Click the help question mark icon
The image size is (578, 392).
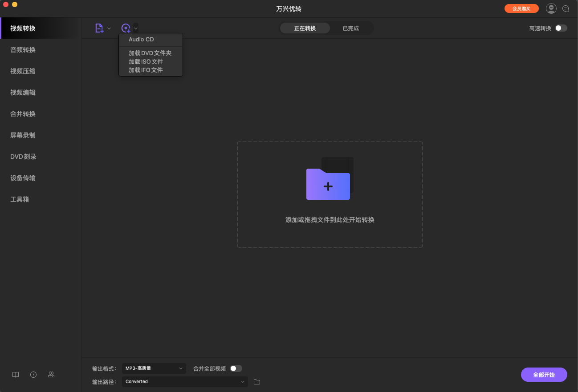[x=33, y=375]
